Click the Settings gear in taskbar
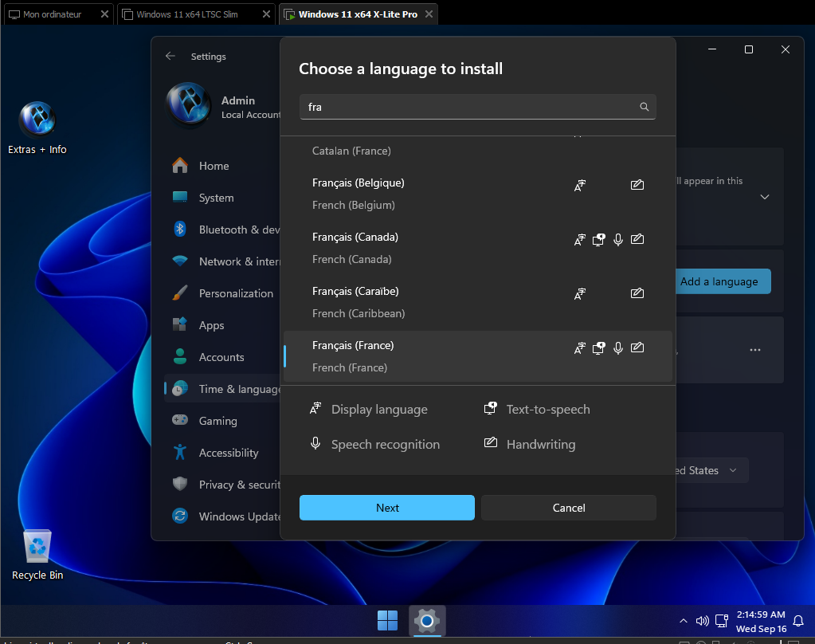The image size is (815, 644). tap(427, 621)
